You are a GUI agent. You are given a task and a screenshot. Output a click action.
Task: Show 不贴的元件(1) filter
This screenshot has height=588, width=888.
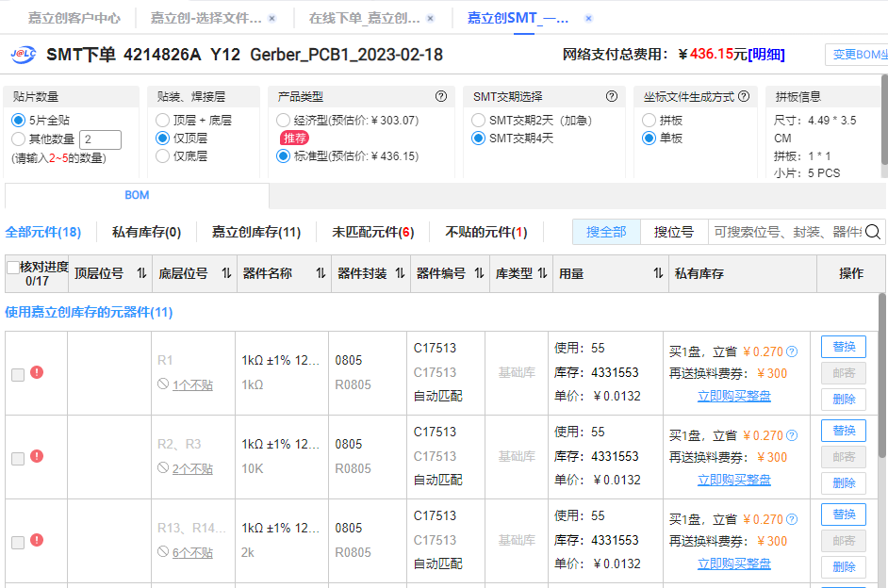(486, 232)
